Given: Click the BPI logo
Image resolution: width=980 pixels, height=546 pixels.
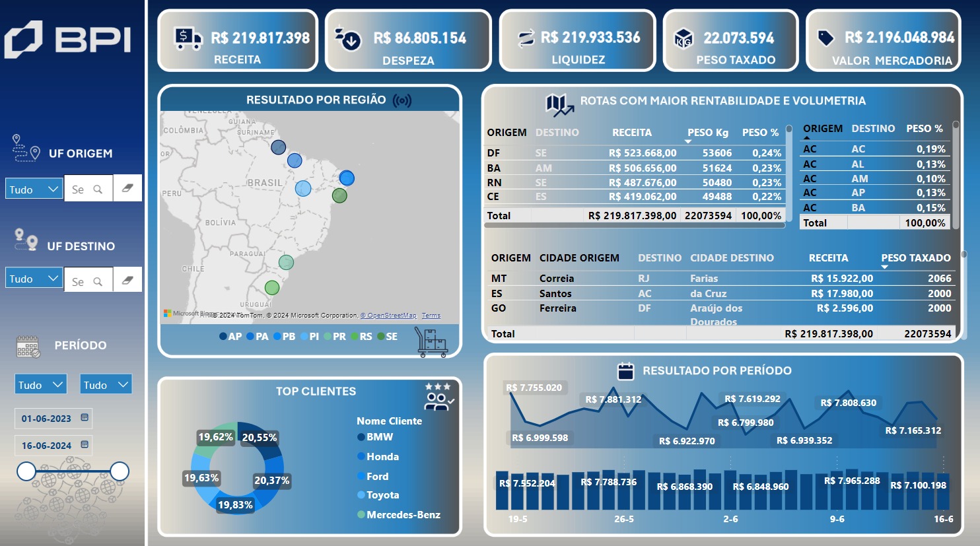Looking at the screenshot, I should pyautogui.click(x=67, y=40).
